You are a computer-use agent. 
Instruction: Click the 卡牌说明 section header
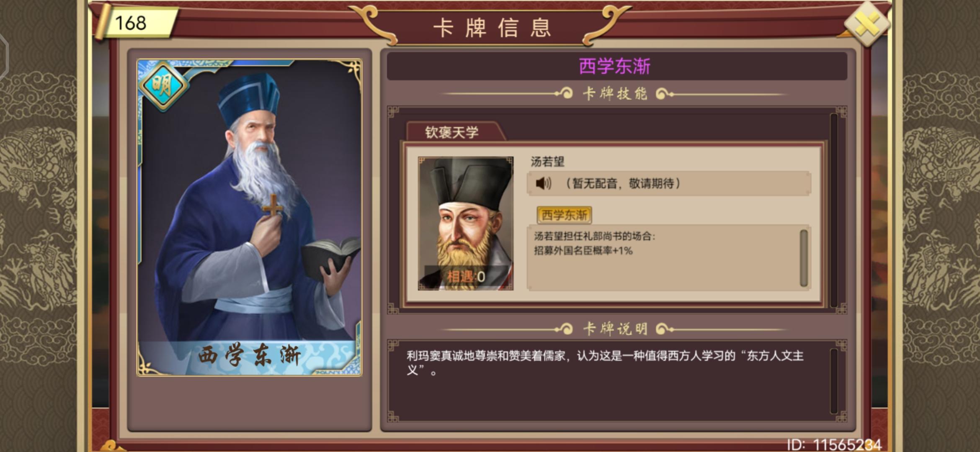(615, 329)
